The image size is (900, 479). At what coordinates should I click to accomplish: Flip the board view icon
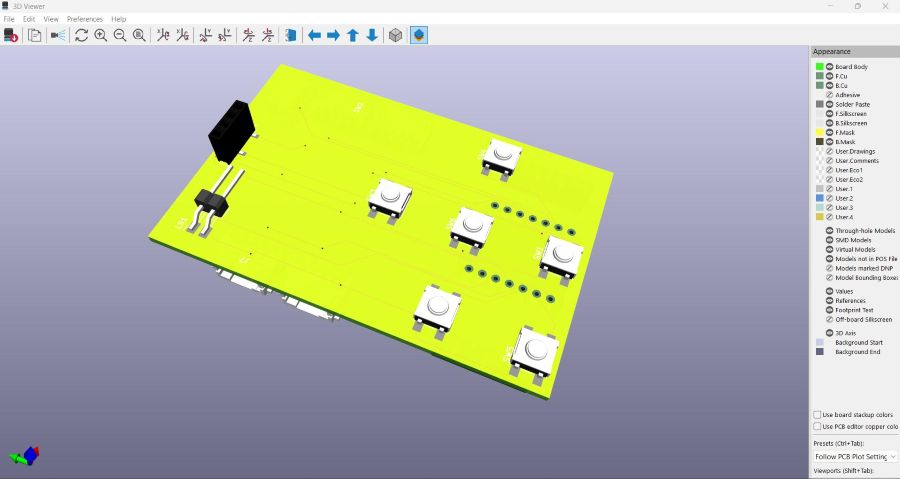(x=291, y=36)
